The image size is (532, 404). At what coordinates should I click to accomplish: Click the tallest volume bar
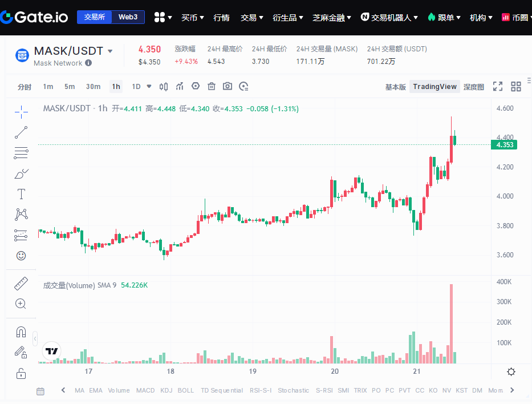[451, 324]
